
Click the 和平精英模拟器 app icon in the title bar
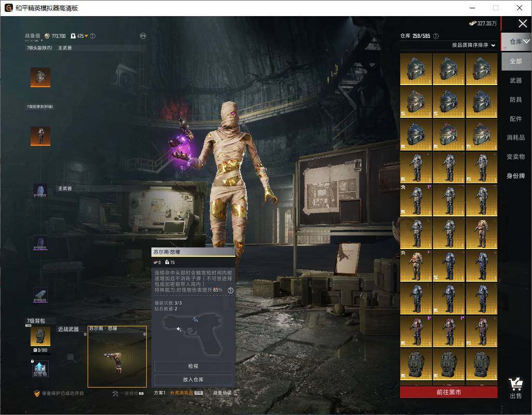[8, 8]
